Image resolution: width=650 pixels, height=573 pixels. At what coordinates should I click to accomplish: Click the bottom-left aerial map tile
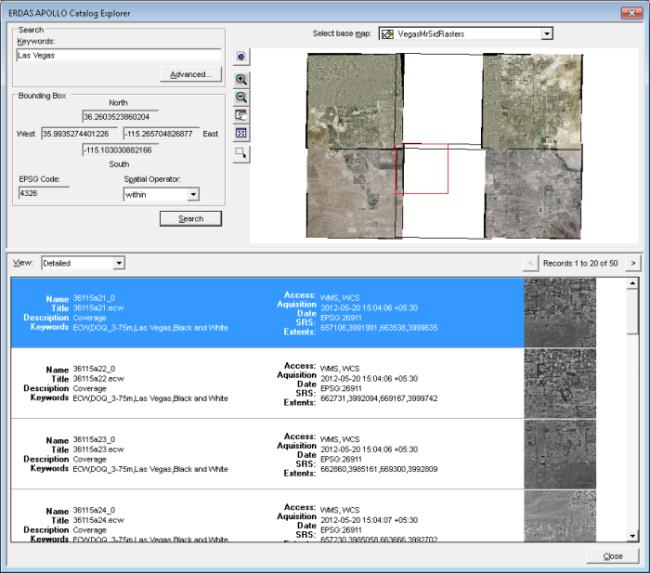pos(354,193)
